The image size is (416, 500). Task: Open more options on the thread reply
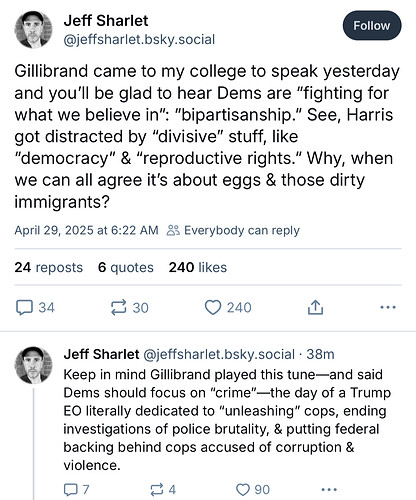tap(329, 489)
